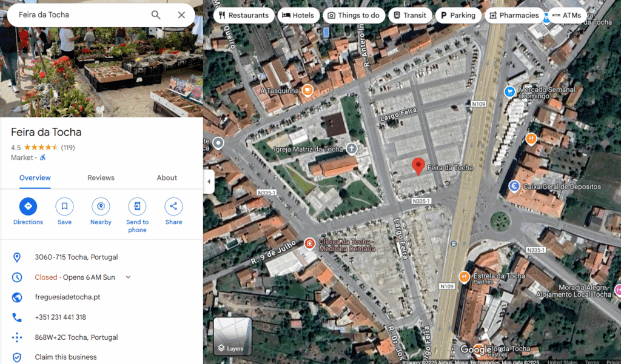Select the Transit chip
Viewport: 621px width, 364px height.
(410, 15)
